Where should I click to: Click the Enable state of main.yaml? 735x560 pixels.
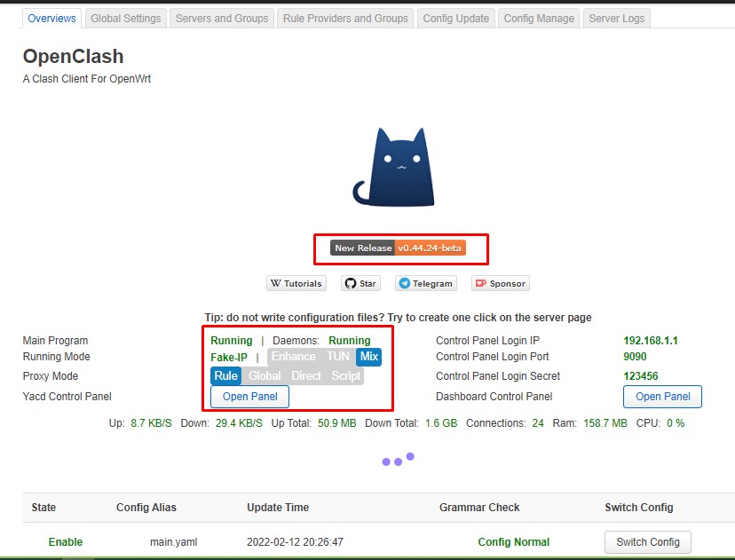click(x=66, y=541)
